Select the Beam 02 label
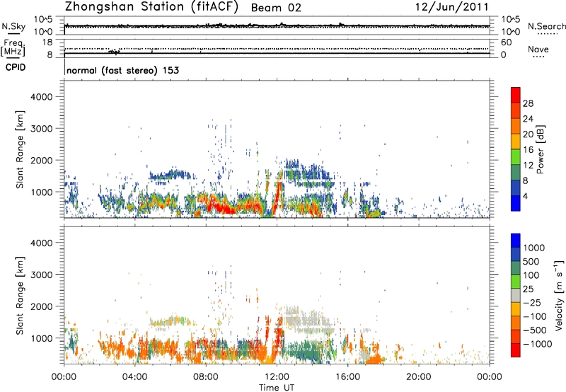Viewport: 566px width, 392px height. pyautogui.click(x=276, y=8)
